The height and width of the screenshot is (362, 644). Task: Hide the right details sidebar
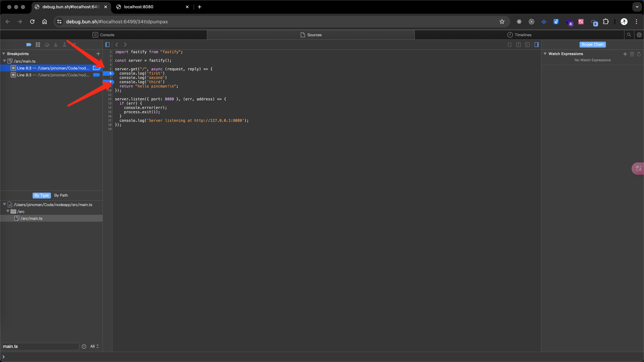click(x=536, y=45)
